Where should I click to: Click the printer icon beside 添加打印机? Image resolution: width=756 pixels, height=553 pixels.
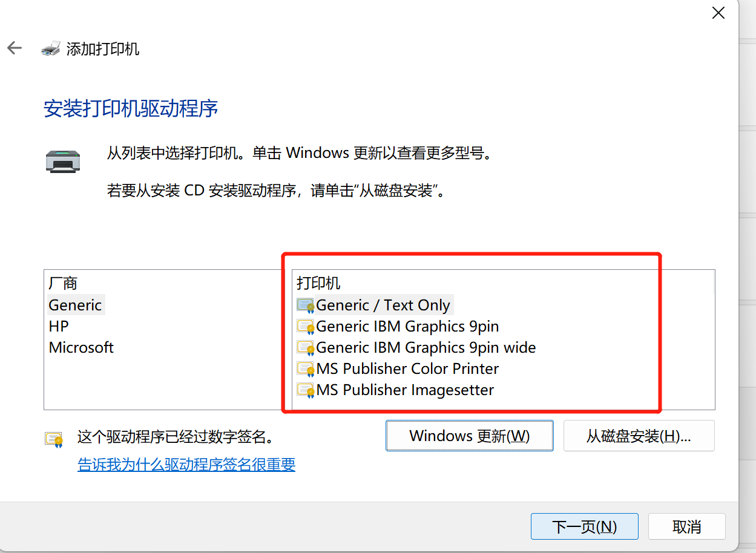pyautogui.click(x=51, y=48)
